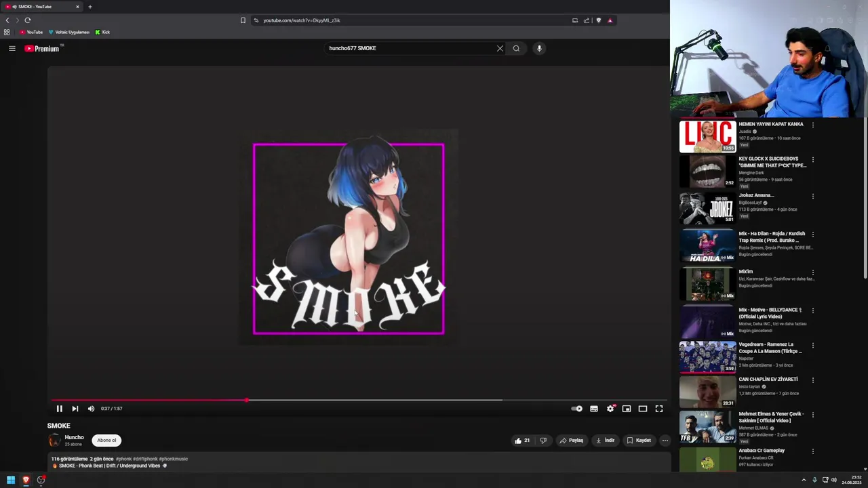The image size is (868, 488).
Task: Go to the YouTube Premium home logo
Action: (42, 48)
